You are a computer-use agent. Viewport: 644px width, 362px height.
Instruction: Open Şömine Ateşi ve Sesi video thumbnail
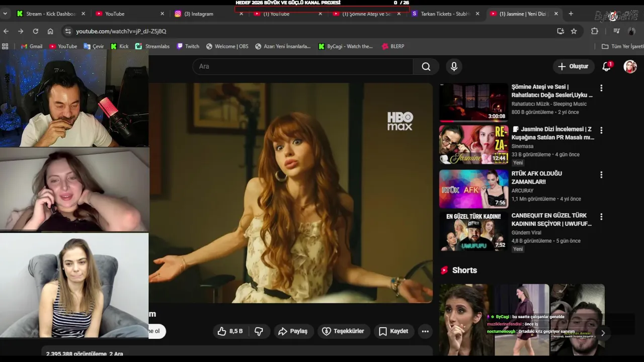(473, 103)
